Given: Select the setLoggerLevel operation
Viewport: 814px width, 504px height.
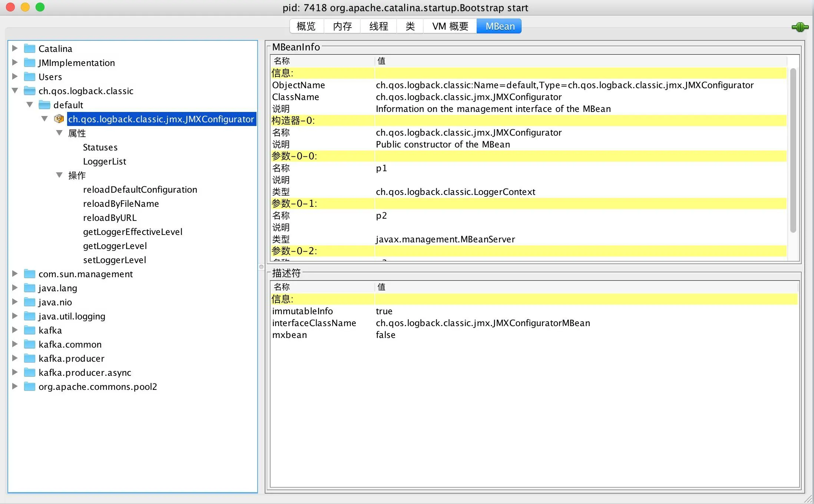Looking at the screenshot, I should click(x=115, y=260).
